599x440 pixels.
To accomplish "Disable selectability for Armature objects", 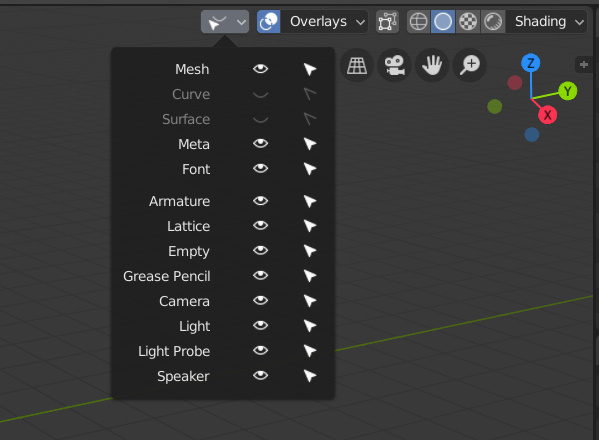I will pos(310,201).
